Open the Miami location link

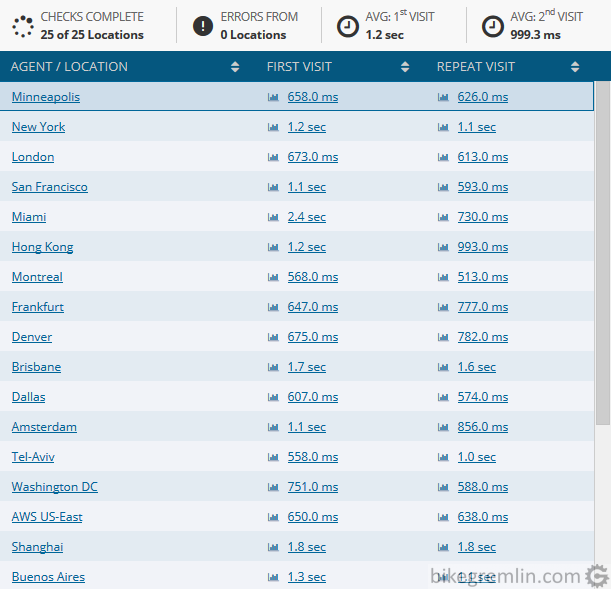click(29, 217)
